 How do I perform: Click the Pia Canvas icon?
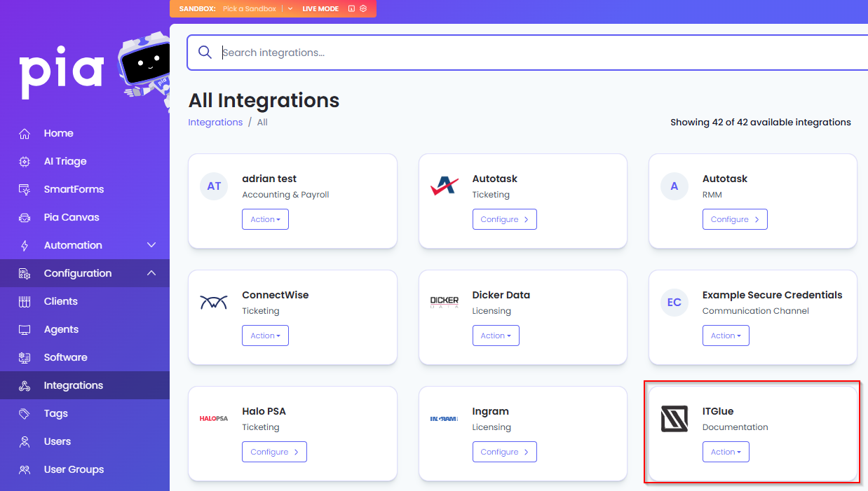point(25,217)
